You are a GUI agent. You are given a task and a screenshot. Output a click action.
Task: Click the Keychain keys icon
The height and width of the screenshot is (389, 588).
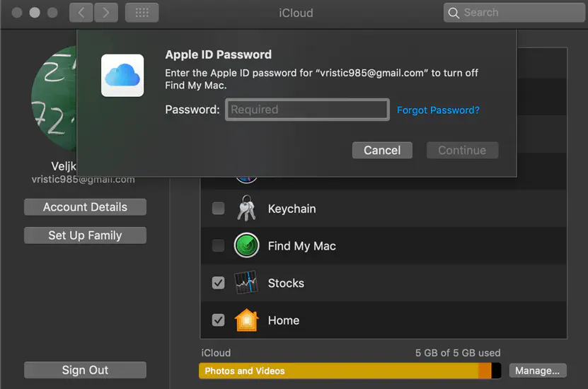click(246, 208)
